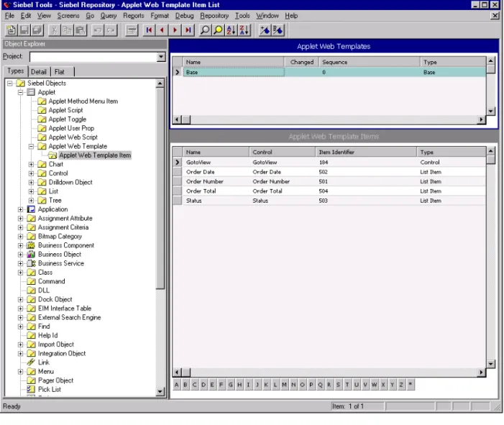Select the Order Total row name cell
504x425 pixels.
click(216, 191)
